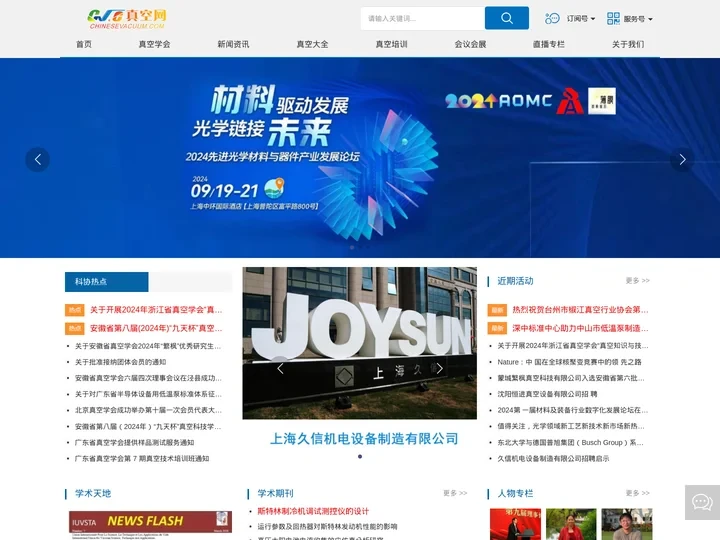Open the Nature 中国在全球核聚变竞赛 article
The image size is (720, 540).
(569, 362)
